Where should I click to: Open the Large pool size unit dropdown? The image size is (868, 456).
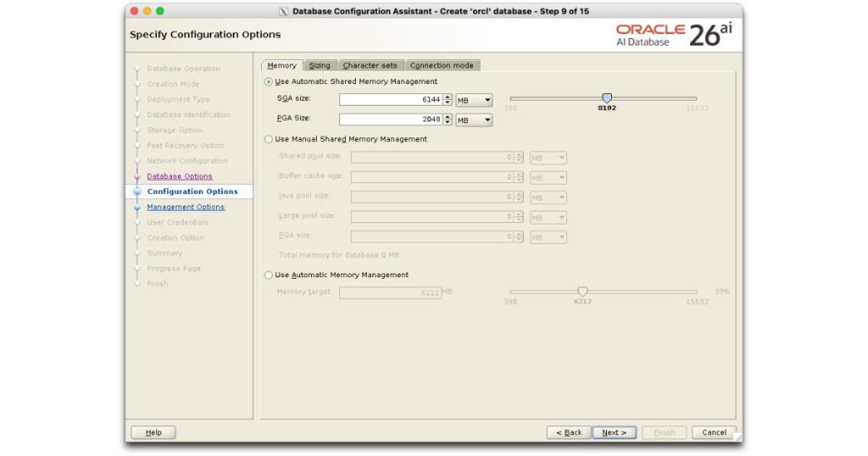548,218
